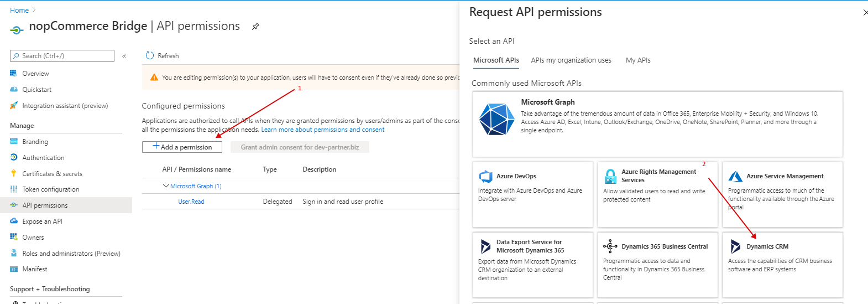Click the API / Permissions name column header
This screenshot has height=304, width=868.
197,169
